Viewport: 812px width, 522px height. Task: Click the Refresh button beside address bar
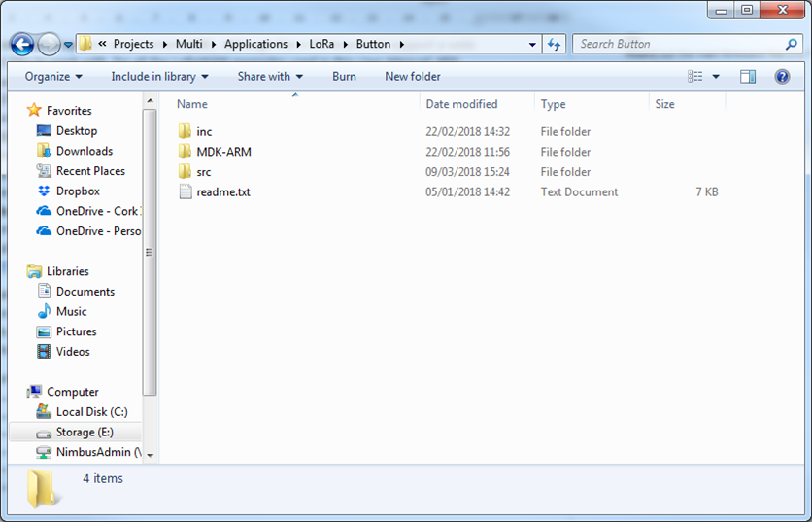click(554, 45)
